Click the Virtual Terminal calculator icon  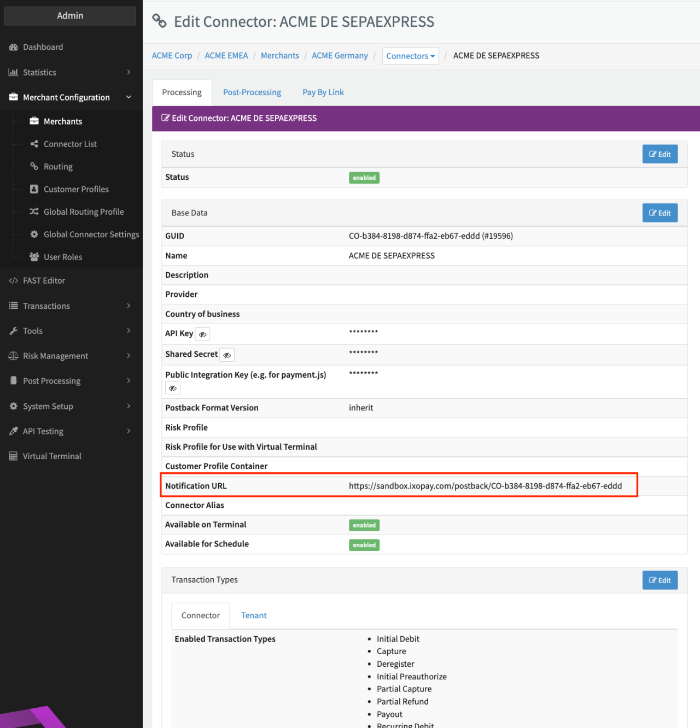pyautogui.click(x=14, y=456)
